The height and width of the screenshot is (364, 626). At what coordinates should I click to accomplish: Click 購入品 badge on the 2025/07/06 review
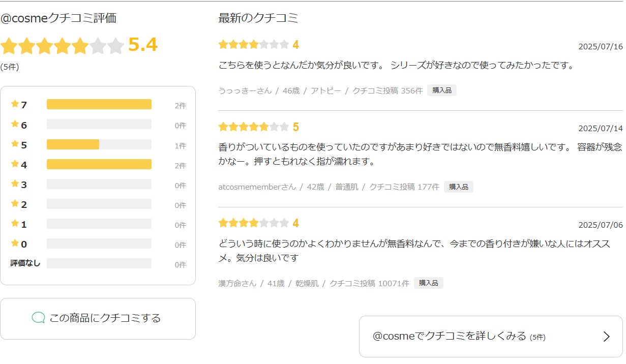coord(428,283)
